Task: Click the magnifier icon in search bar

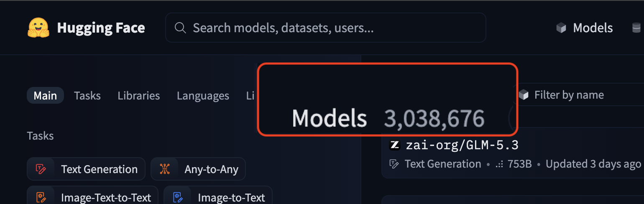Action: [180, 28]
